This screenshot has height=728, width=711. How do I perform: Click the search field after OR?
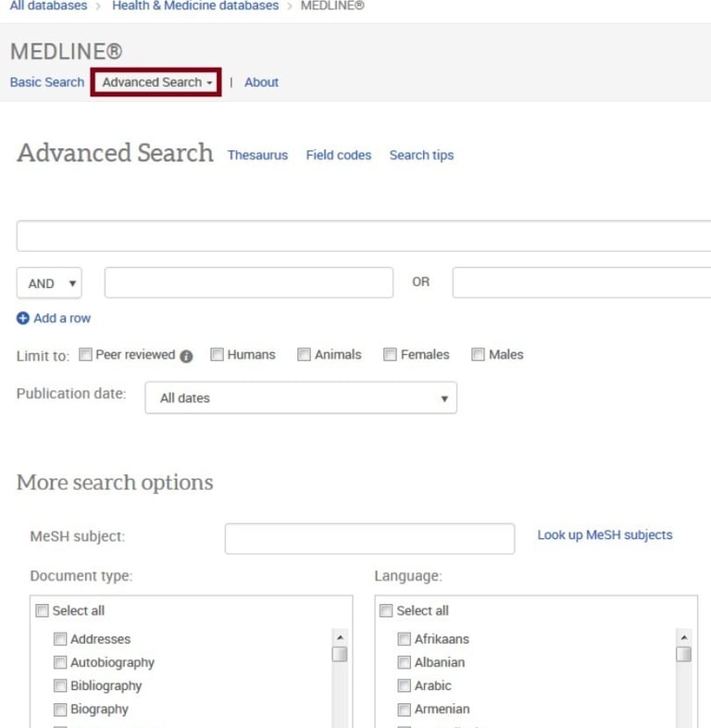(582, 282)
